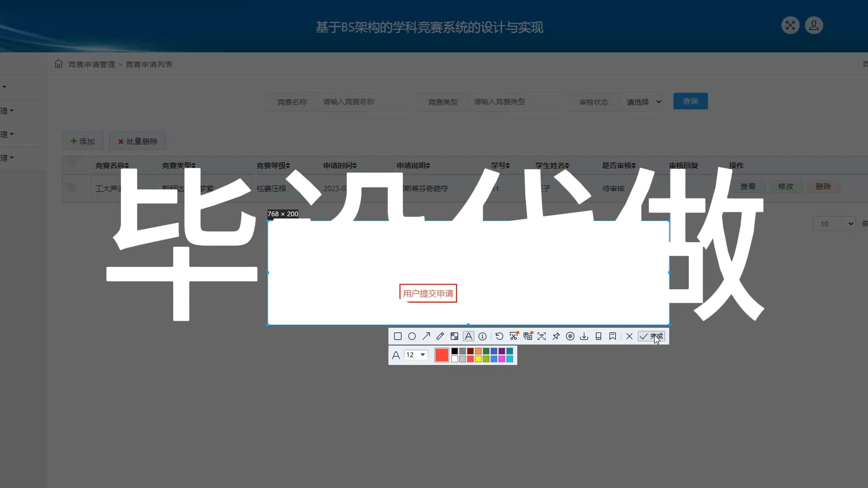Viewport: 868px width, 488px height.
Task: Select the mosaic blur tool
Action: tap(454, 336)
